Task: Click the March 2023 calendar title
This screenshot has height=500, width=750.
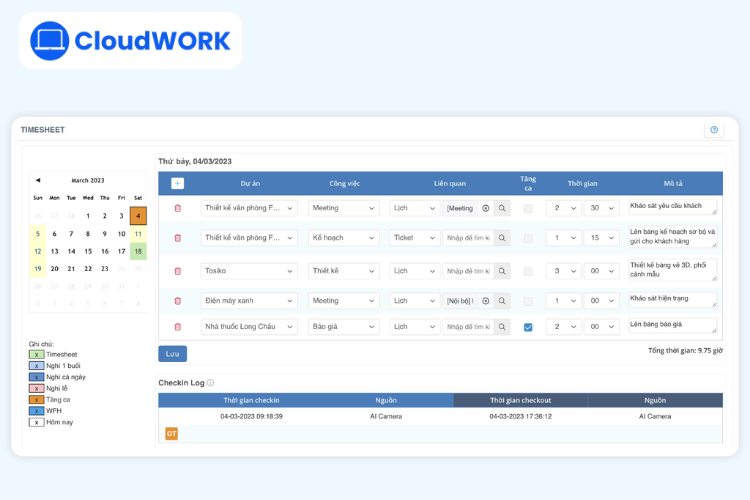Action: click(88, 180)
